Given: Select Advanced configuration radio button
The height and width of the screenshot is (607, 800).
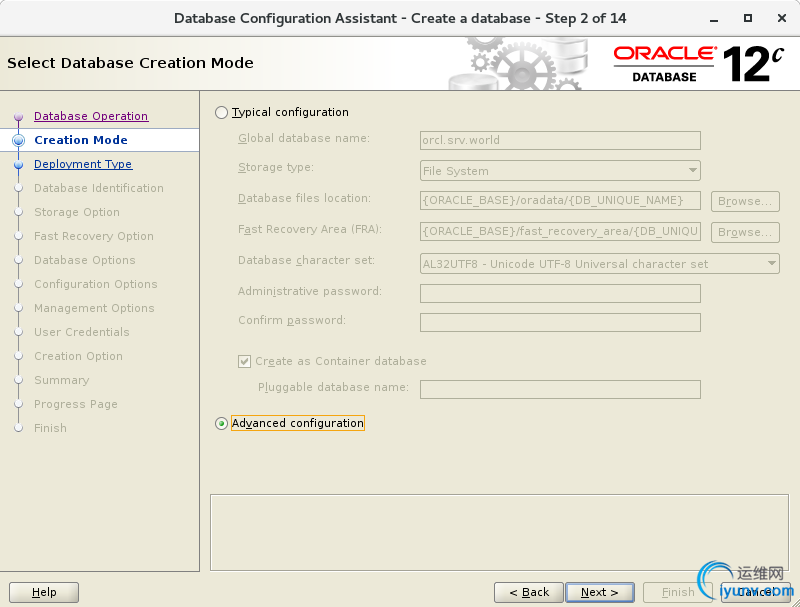Looking at the screenshot, I should point(221,423).
